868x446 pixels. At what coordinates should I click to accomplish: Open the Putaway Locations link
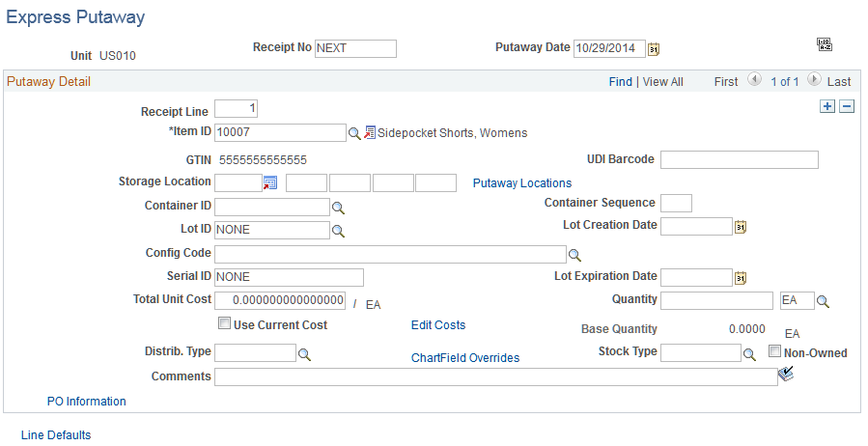pyautogui.click(x=522, y=183)
